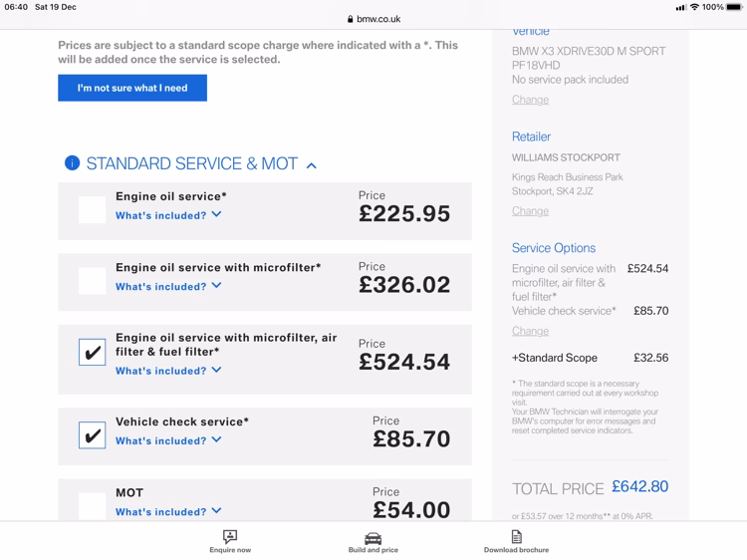Expand What's included under Engine oil service
Viewport: 747px width, 560px height.
[168, 215]
